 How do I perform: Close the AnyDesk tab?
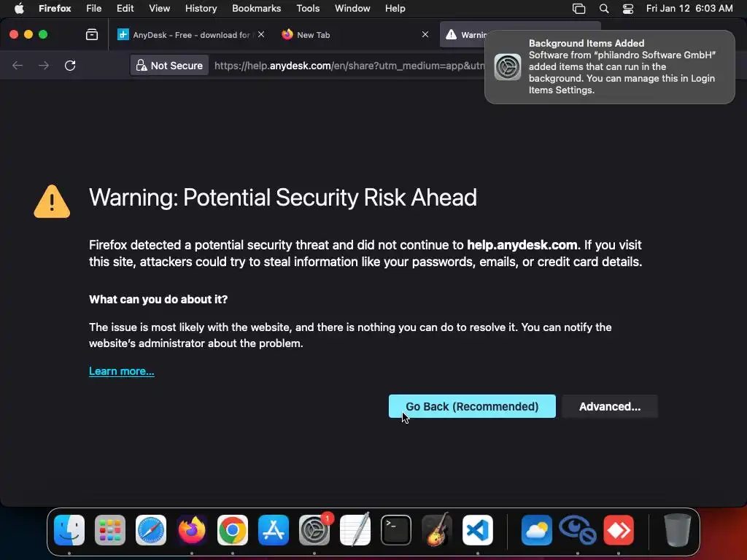pyautogui.click(x=261, y=34)
